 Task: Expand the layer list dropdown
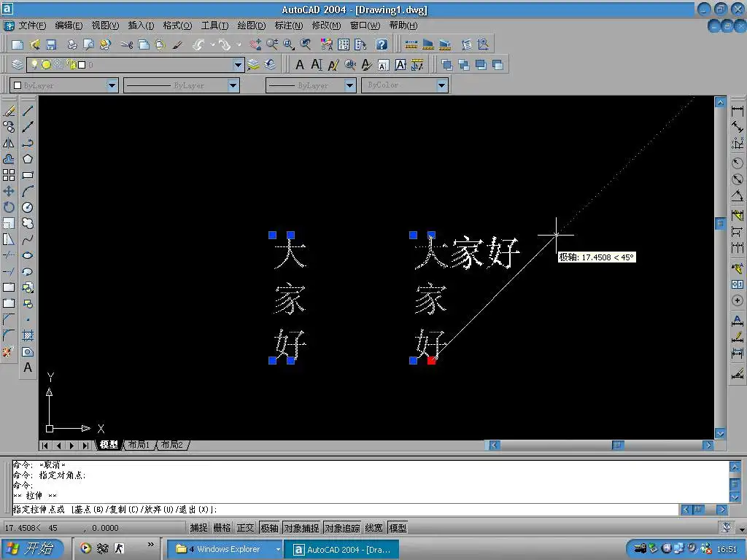pyautogui.click(x=239, y=65)
